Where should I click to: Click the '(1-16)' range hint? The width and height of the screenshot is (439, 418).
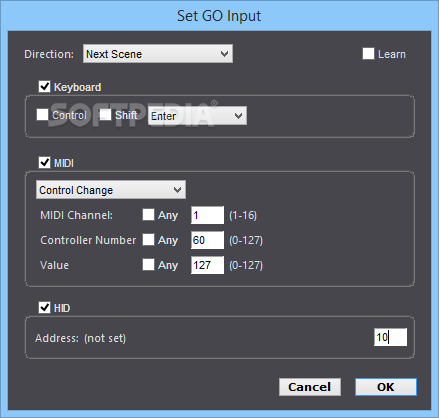[243, 215]
